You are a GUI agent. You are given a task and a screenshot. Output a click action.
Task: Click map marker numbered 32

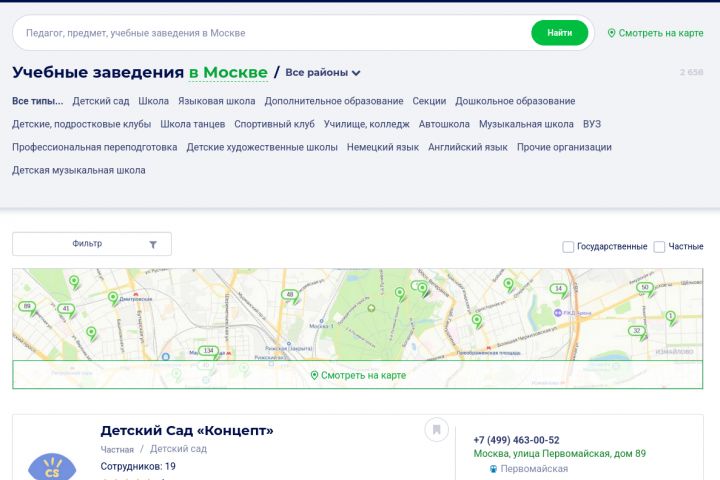[x=636, y=331]
